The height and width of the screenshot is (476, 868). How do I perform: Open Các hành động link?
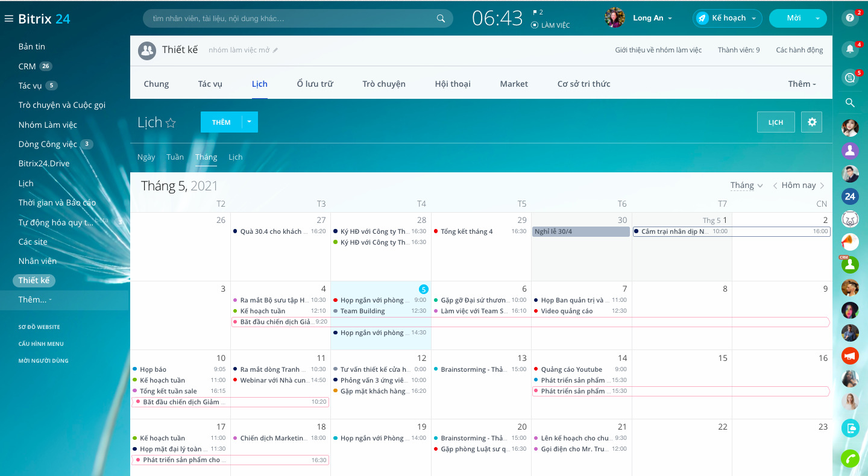click(799, 50)
